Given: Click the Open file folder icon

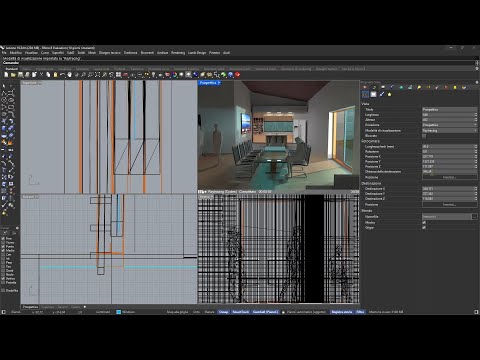Looking at the screenshot, I should pos(13,74).
